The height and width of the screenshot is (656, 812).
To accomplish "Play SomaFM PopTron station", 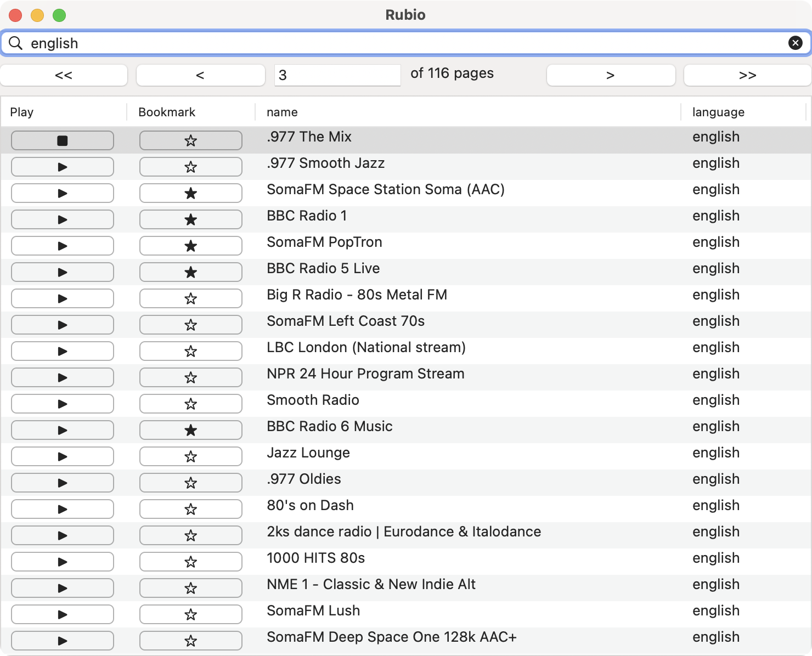I will 63,246.
